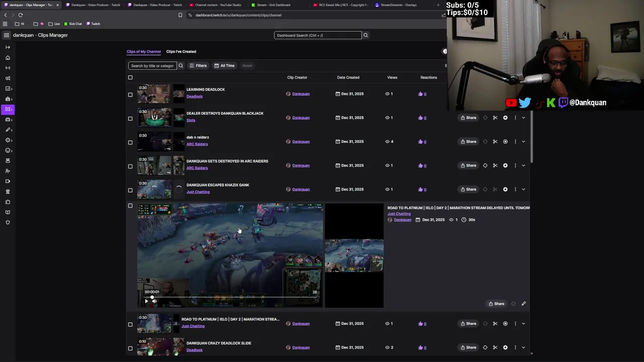Open three-dot menu for Crazy Deadlock Slide

click(x=515, y=347)
